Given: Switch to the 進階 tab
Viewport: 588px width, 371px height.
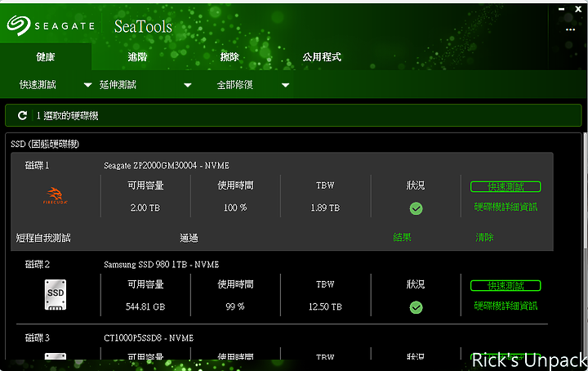Looking at the screenshot, I should (x=137, y=56).
